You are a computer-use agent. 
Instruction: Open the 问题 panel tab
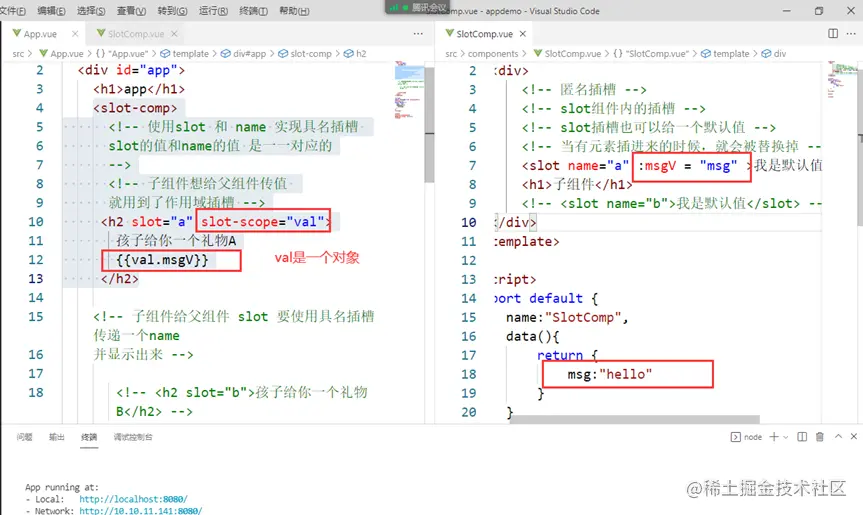24,437
